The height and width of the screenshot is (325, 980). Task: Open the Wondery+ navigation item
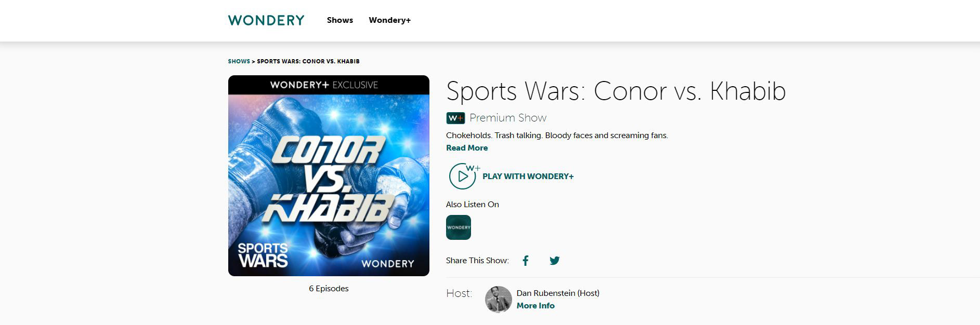(390, 20)
